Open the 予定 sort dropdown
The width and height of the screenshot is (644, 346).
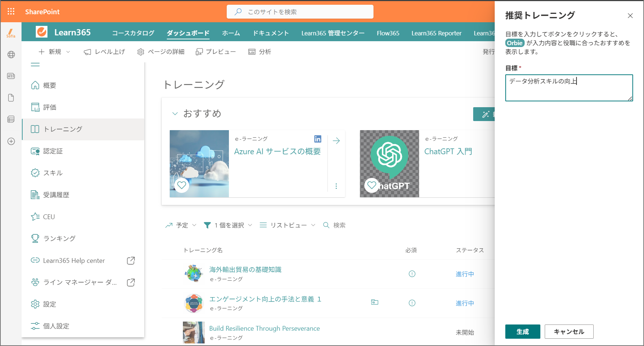[x=181, y=225]
